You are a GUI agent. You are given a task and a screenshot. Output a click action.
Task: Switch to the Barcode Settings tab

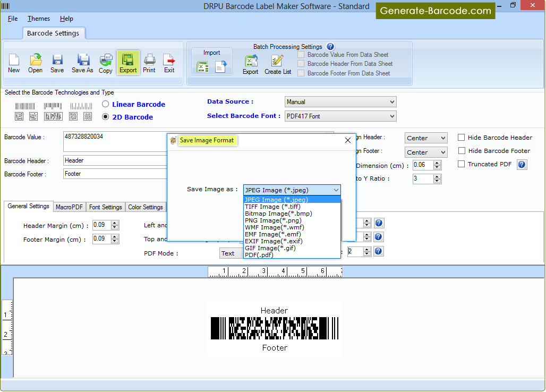[x=53, y=33]
